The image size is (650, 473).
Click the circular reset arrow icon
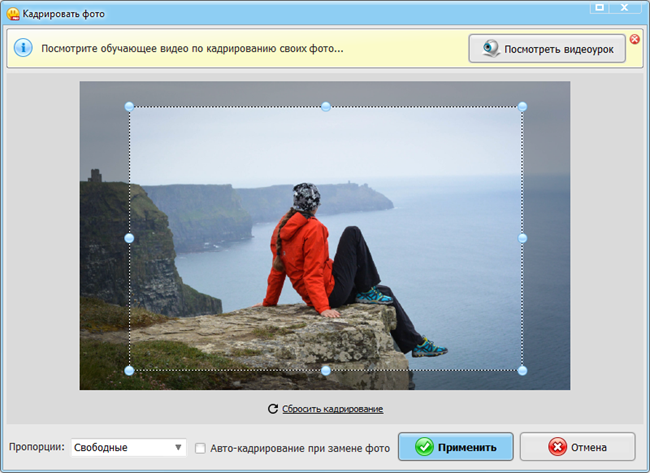point(273,409)
